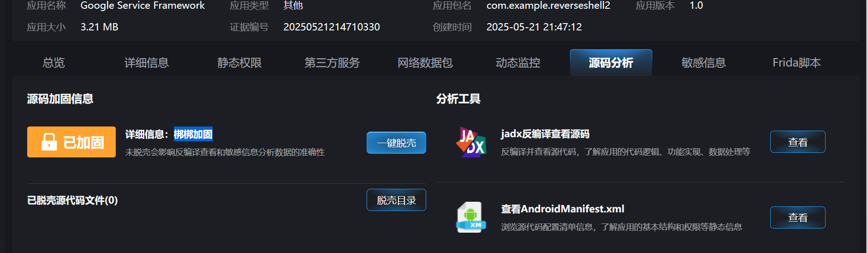The width and height of the screenshot is (868, 253).
Task: Click the 已脱壳源代码文件(0) heading
Action: point(72,200)
